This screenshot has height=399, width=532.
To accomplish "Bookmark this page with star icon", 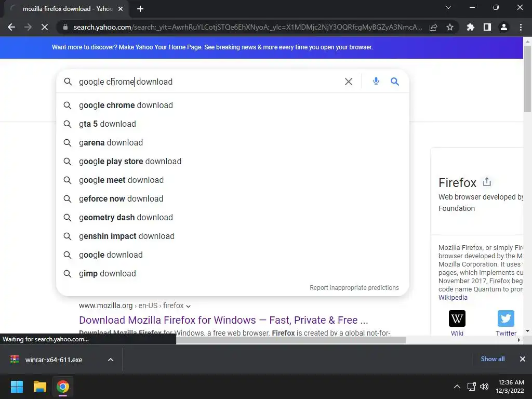I will click(450, 27).
